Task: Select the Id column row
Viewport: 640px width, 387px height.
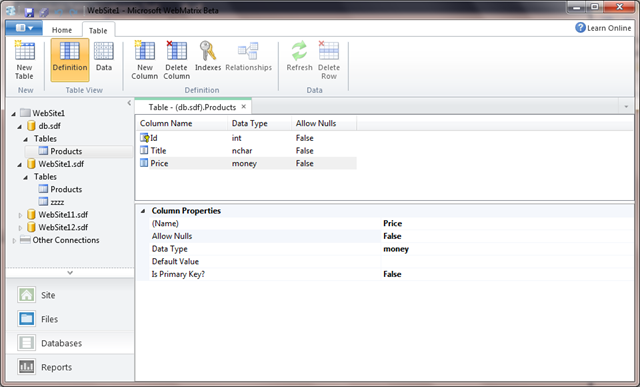Action: click(x=247, y=138)
